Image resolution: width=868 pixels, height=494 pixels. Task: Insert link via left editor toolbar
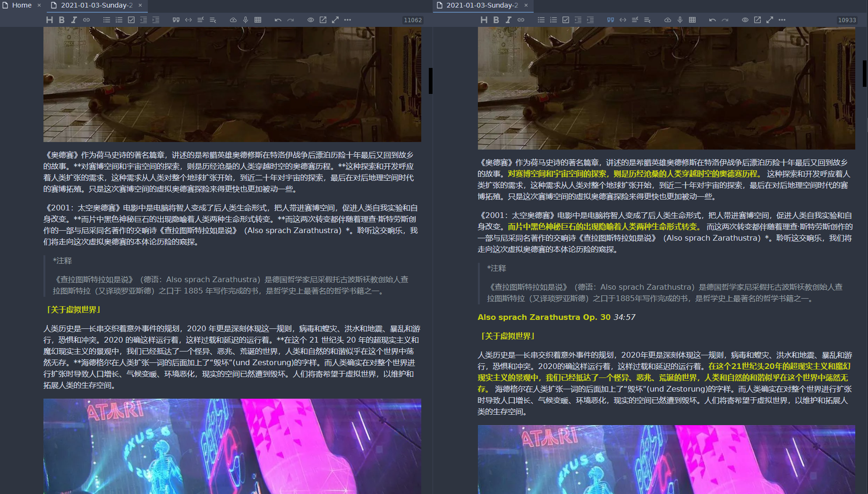click(x=86, y=20)
